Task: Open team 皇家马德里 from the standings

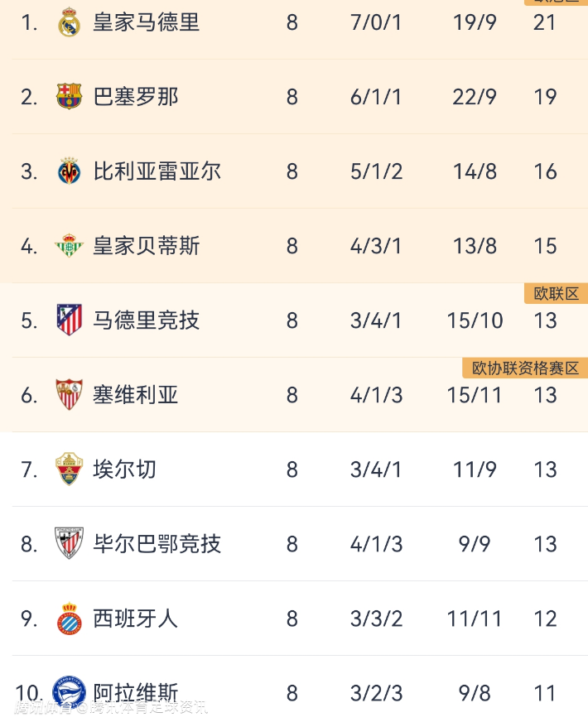Action: tap(146, 22)
